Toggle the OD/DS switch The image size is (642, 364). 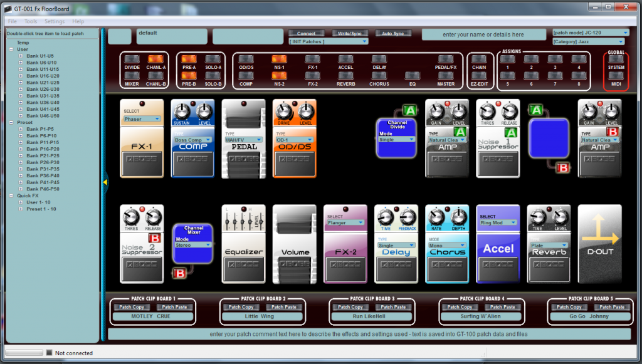click(246, 60)
